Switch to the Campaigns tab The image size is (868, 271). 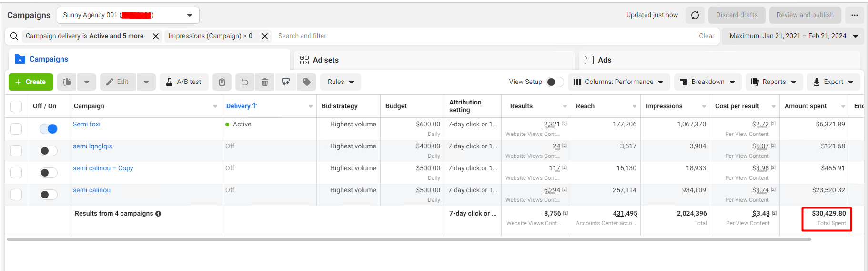point(149,59)
